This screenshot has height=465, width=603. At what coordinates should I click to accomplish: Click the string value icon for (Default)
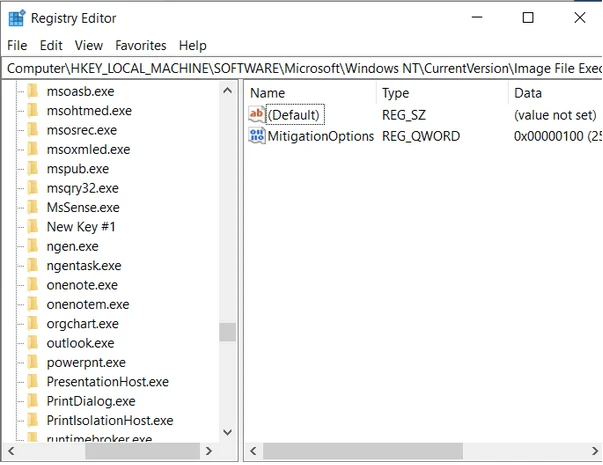(x=257, y=114)
